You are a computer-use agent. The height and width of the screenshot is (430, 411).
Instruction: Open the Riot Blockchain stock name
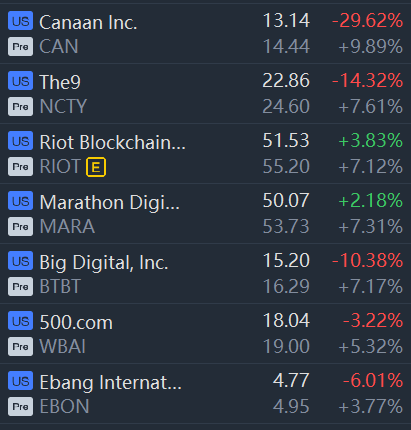(x=112, y=142)
